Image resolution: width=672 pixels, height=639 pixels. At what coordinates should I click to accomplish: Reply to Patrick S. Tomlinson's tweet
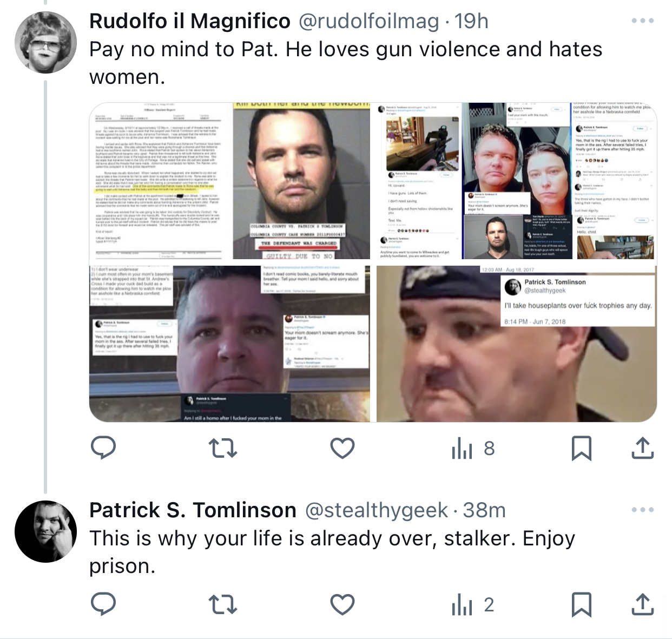click(103, 604)
